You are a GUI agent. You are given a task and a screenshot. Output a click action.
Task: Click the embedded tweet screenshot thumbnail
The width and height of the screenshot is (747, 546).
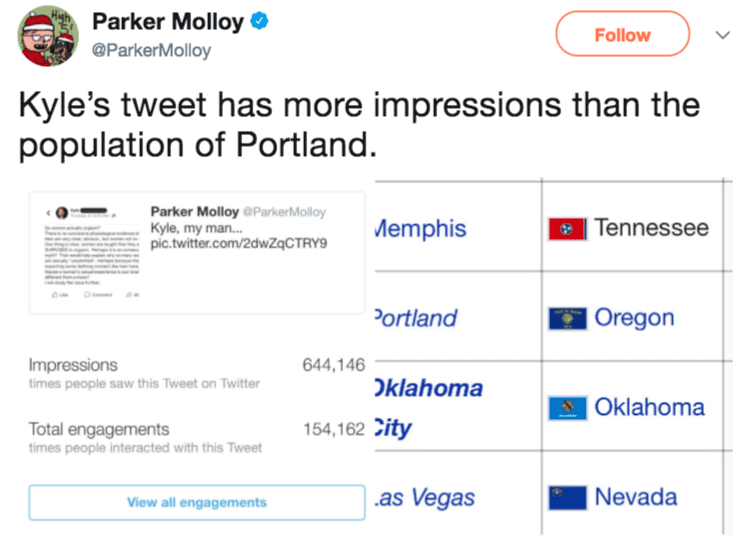coord(92,253)
